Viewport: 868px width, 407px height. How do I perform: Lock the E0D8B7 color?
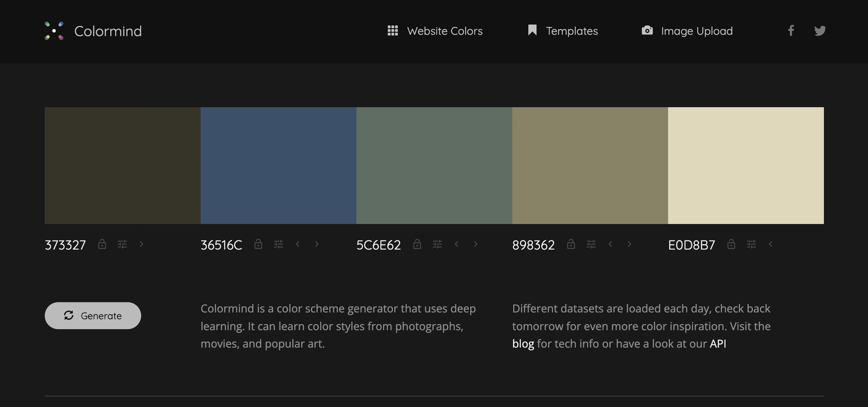point(731,244)
